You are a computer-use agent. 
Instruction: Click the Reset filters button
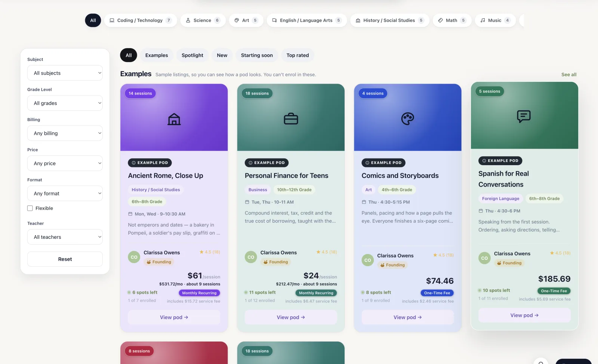(65, 259)
